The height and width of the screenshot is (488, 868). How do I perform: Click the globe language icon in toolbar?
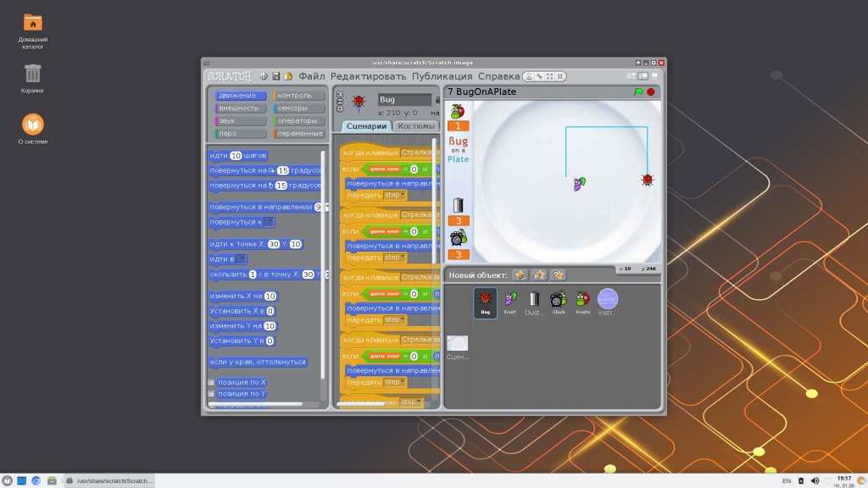(x=264, y=76)
